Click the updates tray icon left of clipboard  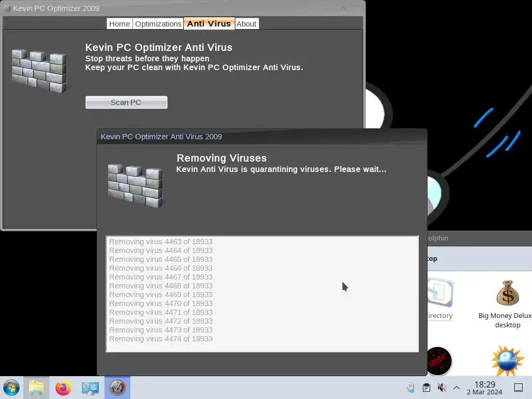tap(411, 388)
